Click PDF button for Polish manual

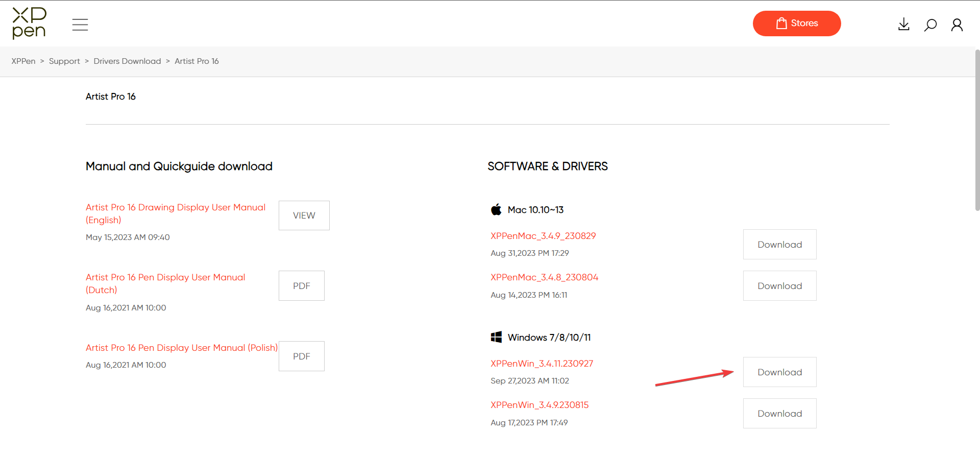302,356
